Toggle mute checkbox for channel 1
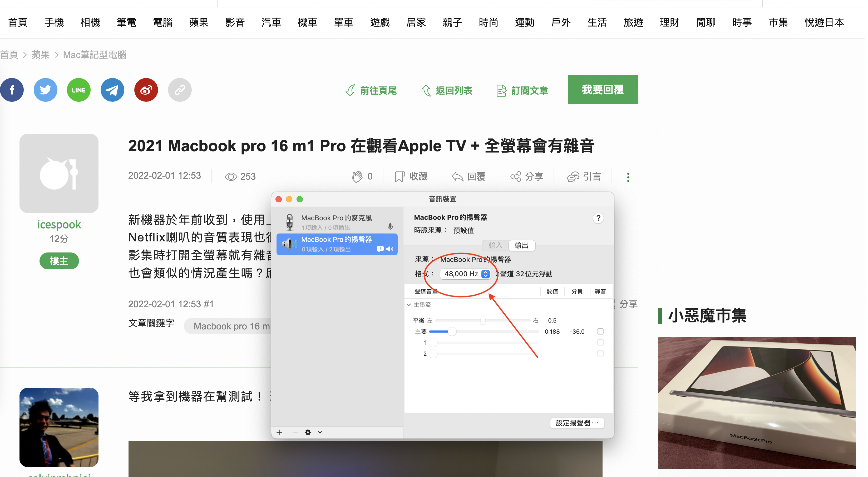 600,343
